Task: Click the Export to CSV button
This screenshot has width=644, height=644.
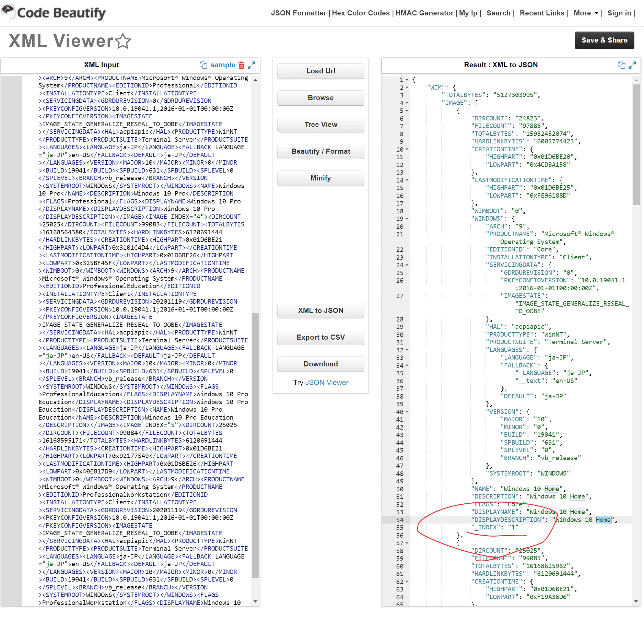Action: click(x=320, y=337)
